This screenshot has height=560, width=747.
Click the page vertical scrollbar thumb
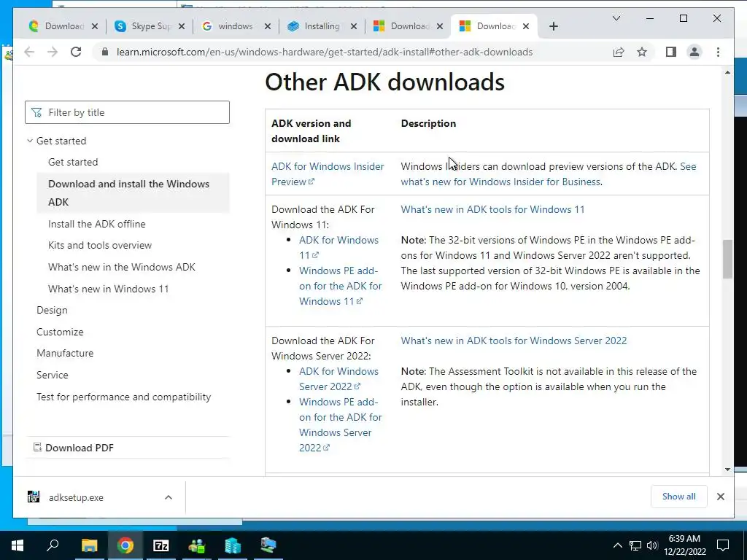727,259
